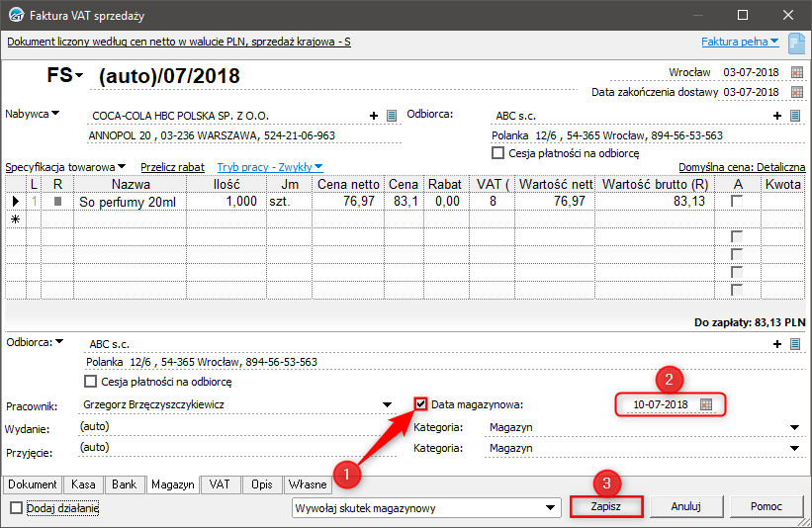Image resolution: width=812 pixels, height=528 pixels.
Task: Click the Przyjęcie (auto) field
Action: click(x=237, y=447)
